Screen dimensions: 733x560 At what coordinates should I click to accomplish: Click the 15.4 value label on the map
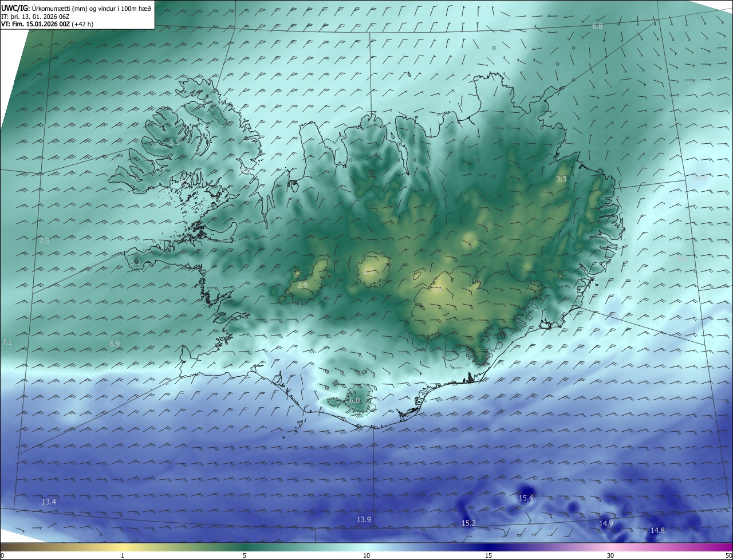coord(526,498)
